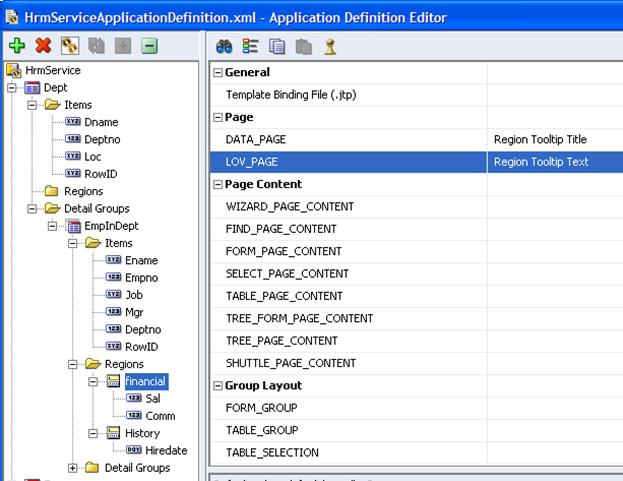623x481 pixels.
Task: Click the copy icon in properties toolbar
Action: (x=277, y=46)
